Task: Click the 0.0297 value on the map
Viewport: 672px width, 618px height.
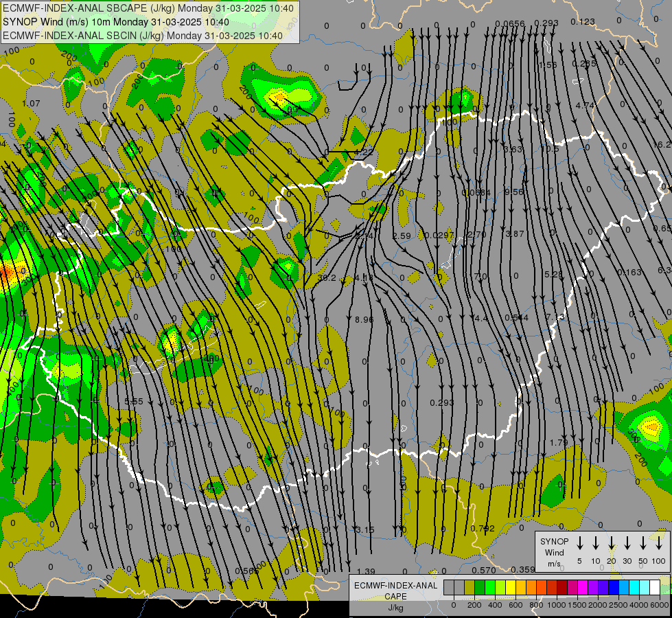Action: (439, 235)
